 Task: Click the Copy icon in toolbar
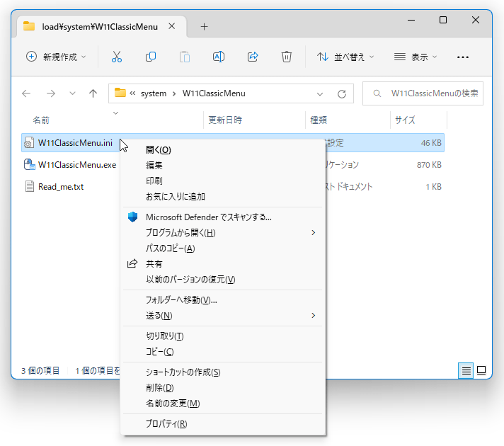tap(151, 57)
